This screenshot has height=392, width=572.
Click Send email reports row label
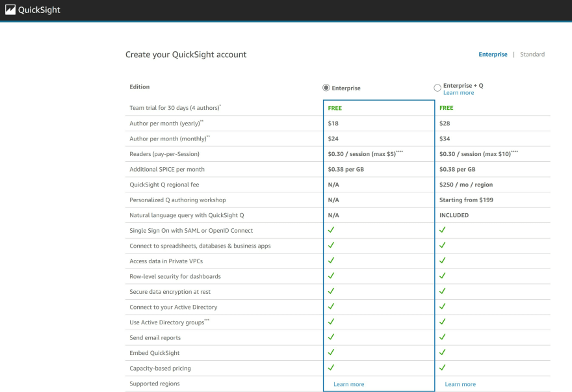155,337
